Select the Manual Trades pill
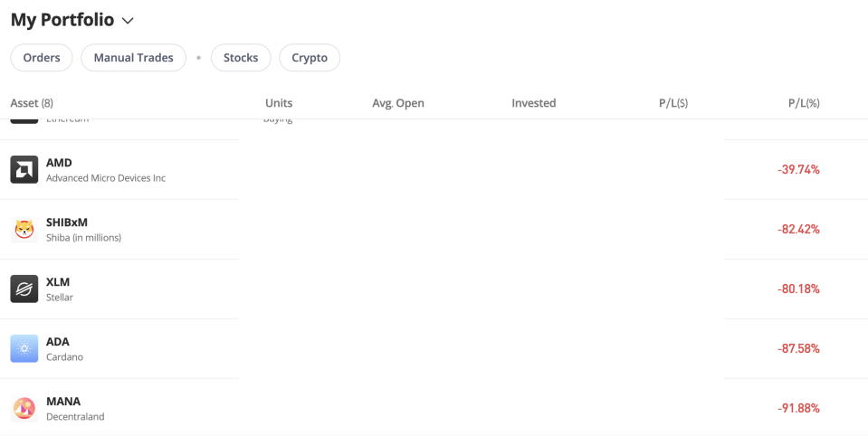868x436 pixels. [x=133, y=58]
